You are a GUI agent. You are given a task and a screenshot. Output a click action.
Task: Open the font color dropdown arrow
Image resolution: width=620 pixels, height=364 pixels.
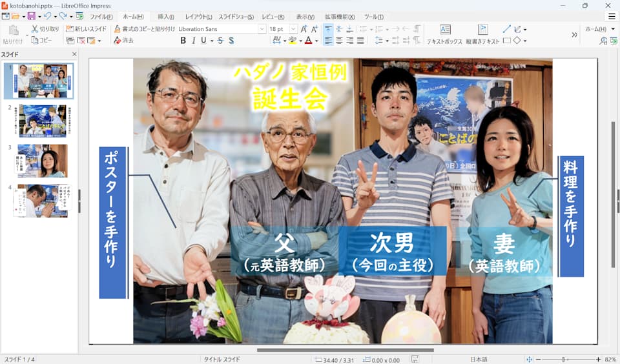click(316, 41)
